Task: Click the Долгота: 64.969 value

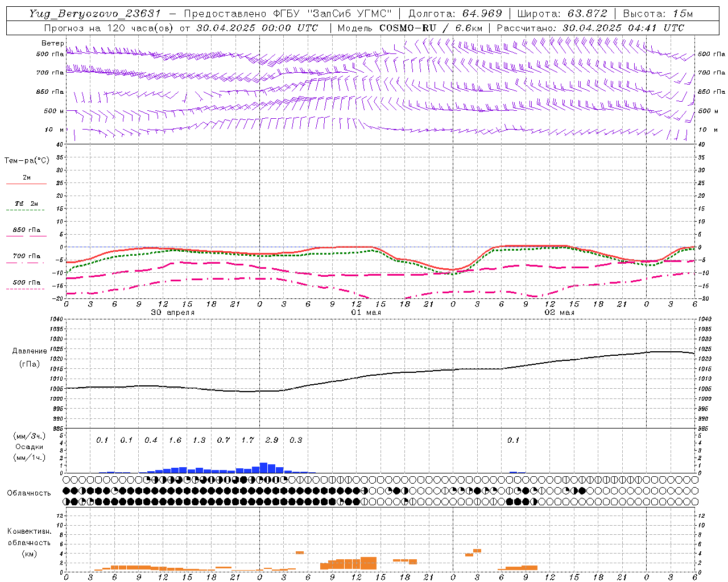Action: coord(455,14)
